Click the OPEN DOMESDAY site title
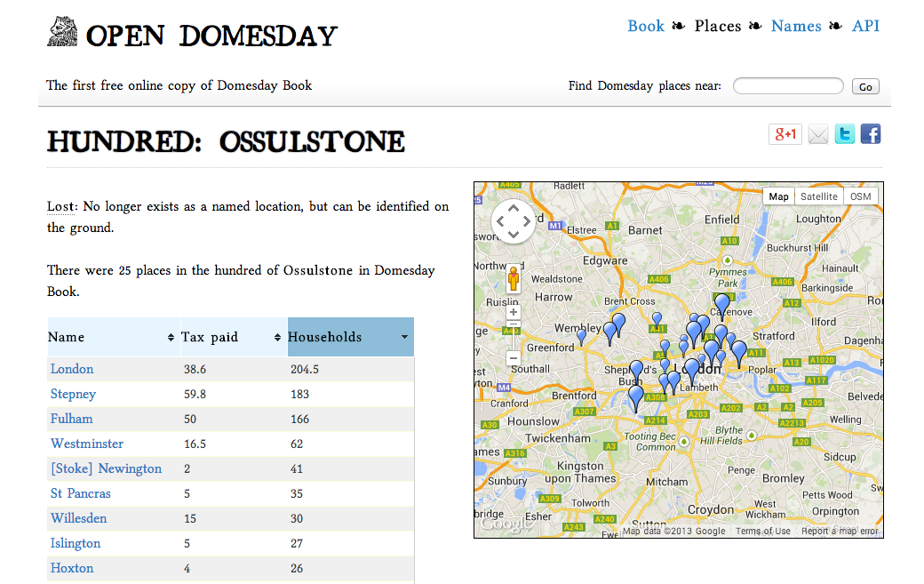Screen dimensions: 924x584 (x=211, y=36)
